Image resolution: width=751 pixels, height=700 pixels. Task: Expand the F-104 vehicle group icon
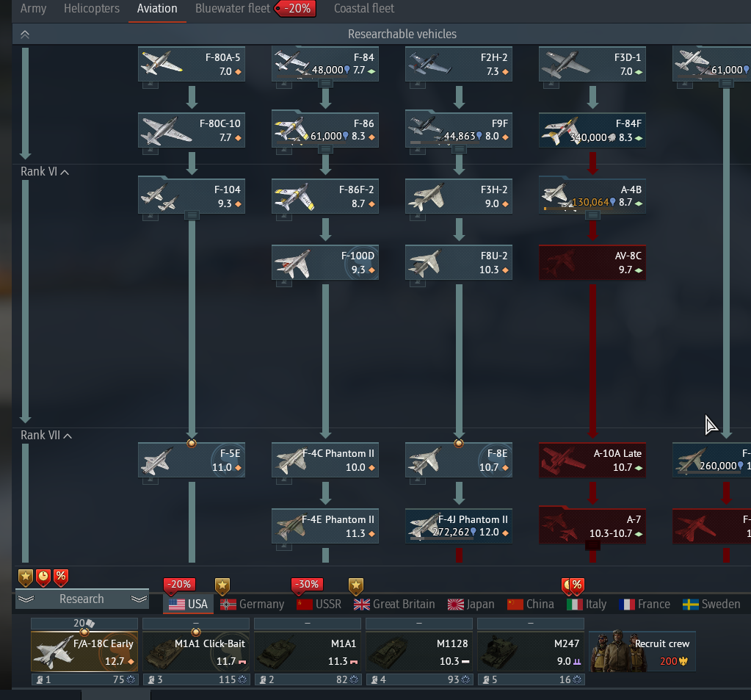[192, 216]
